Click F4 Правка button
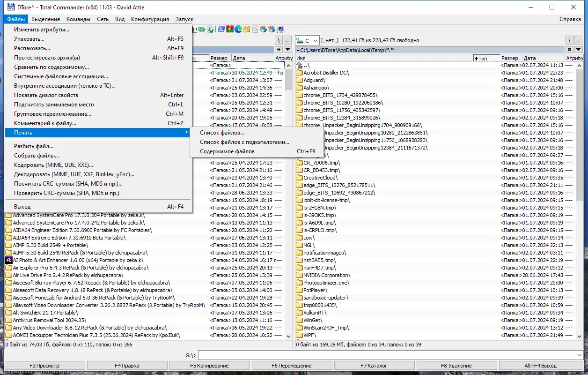The height and width of the screenshot is (375, 588). point(127,366)
